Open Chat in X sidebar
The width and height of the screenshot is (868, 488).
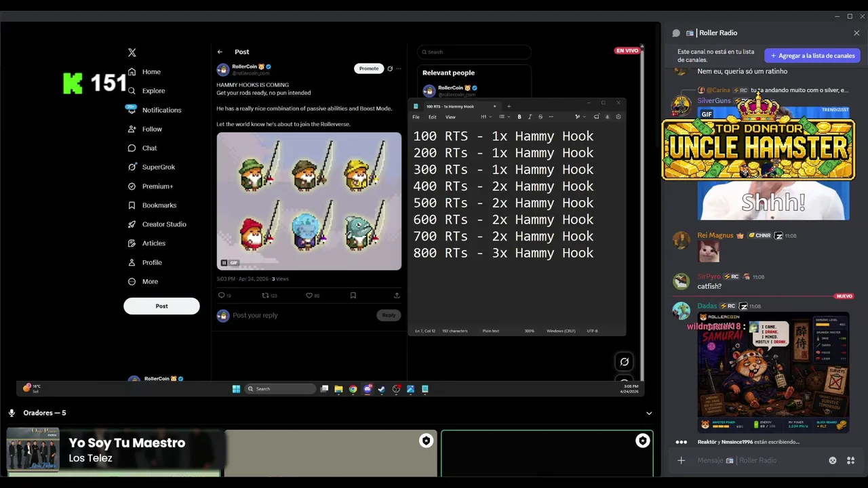142,148
